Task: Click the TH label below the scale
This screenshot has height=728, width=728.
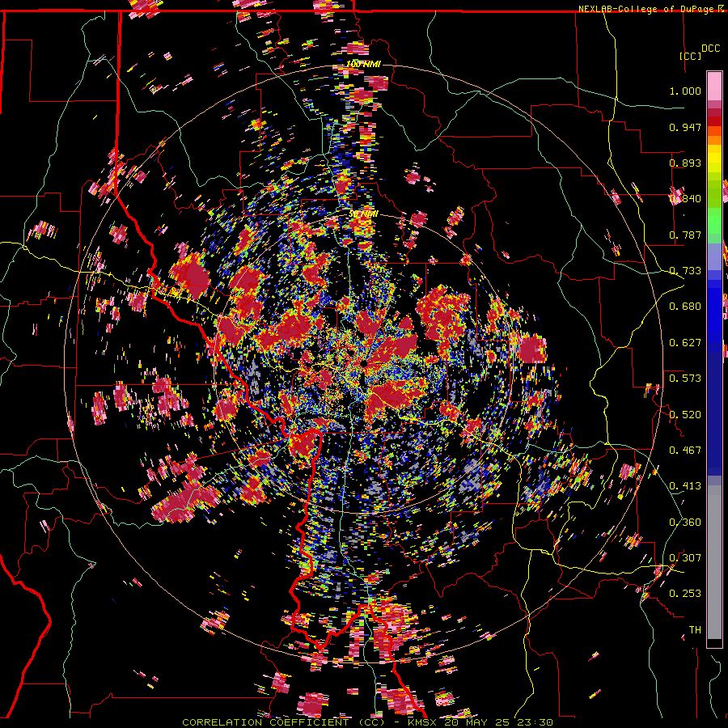Action: click(x=695, y=629)
